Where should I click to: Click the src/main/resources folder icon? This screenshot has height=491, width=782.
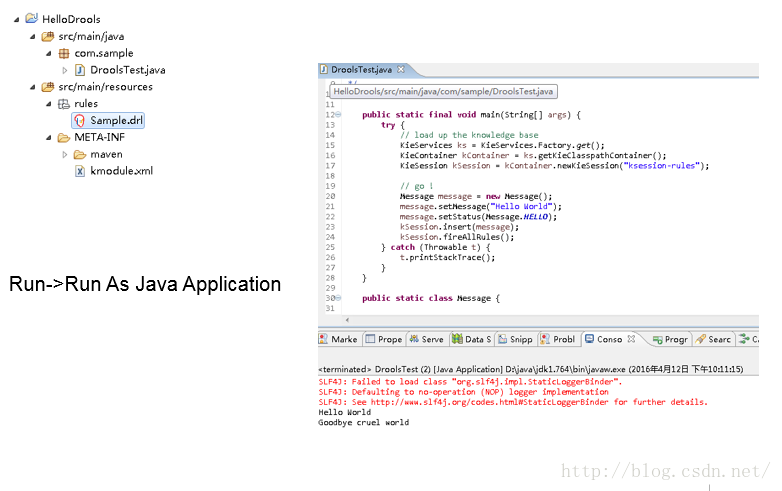point(48,87)
